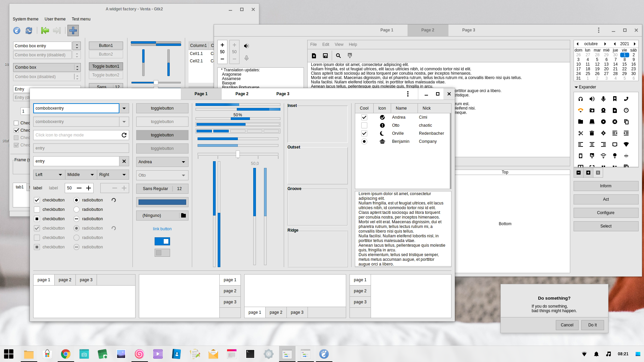Click the webcam icon in the icon grid
Image resolution: width=644 pixels, height=362 pixels.
click(603, 110)
